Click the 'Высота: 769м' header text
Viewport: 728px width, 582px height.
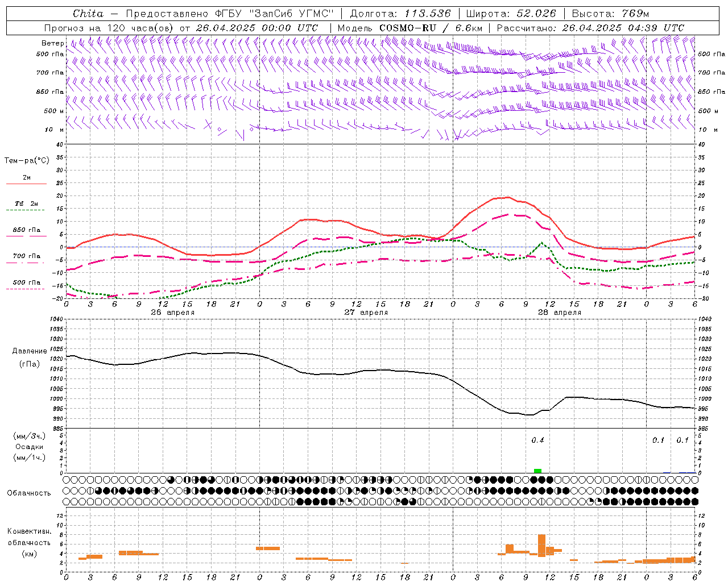click(x=610, y=14)
